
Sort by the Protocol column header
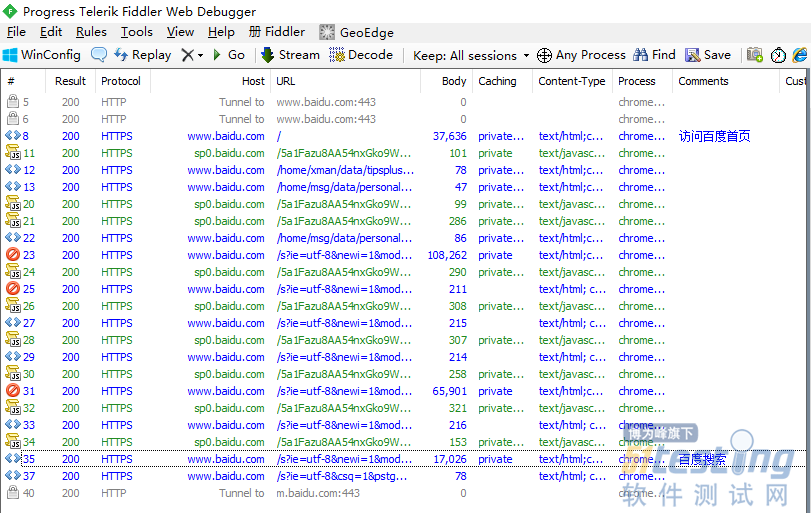pyautogui.click(x=121, y=81)
